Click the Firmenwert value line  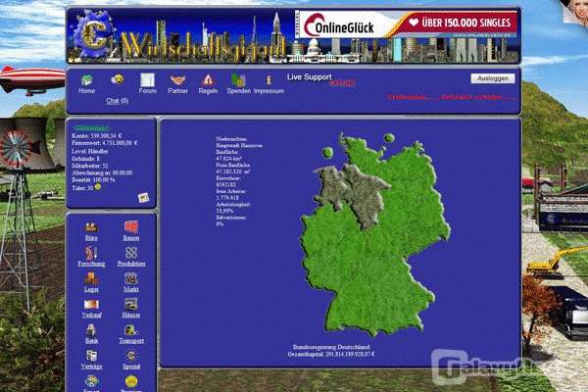coord(104,143)
